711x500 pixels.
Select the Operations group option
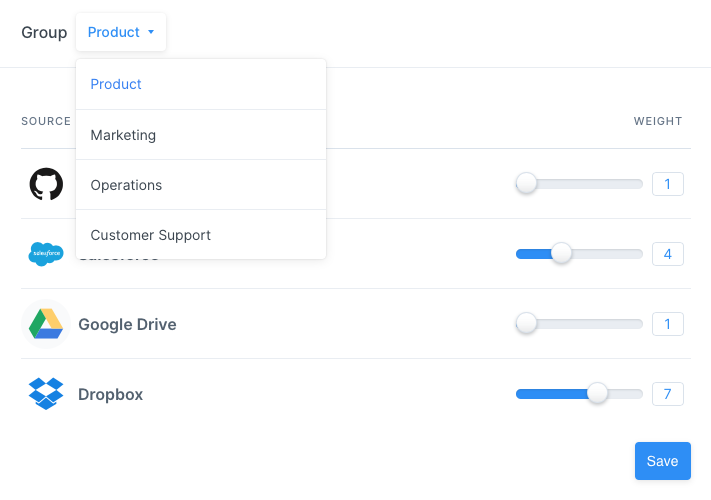[126, 185]
